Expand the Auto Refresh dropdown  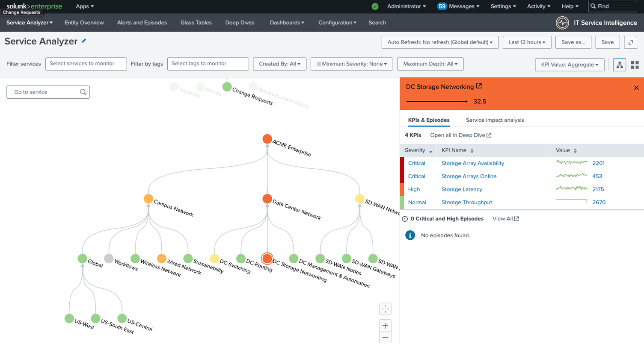tap(440, 42)
